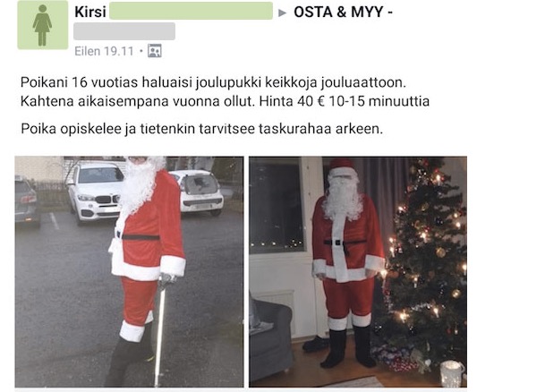The height and width of the screenshot is (392, 545).
Task: Click the white BMW in left photo
Action: click(96, 192)
